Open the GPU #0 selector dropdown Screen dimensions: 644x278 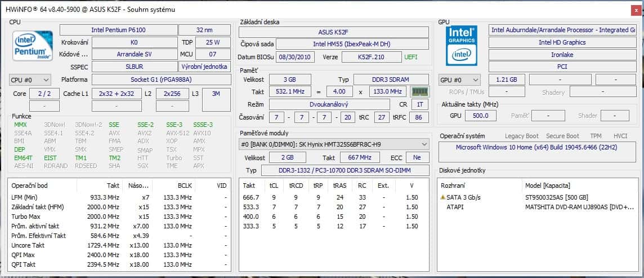coord(459,80)
